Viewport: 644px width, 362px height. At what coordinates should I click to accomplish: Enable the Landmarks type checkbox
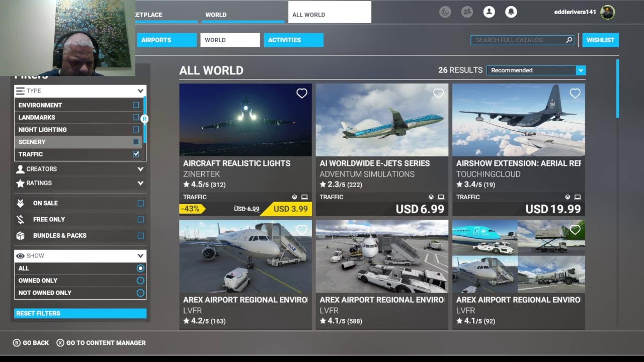tap(136, 117)
